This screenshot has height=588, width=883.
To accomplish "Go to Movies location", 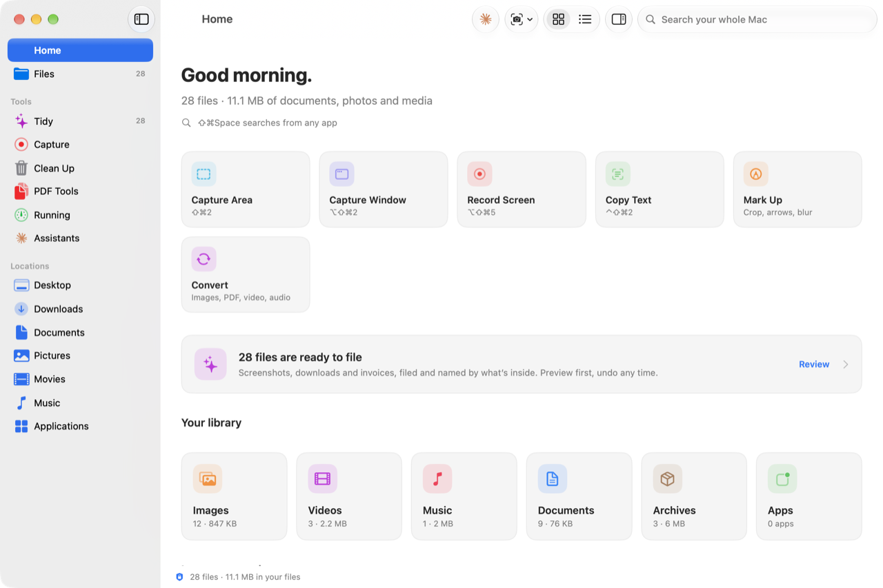I will click(x=80, y=379).
